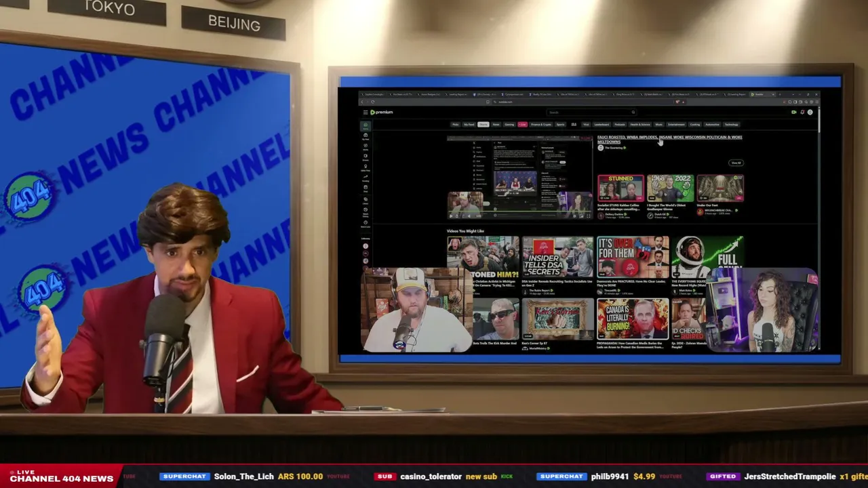Select the My Feed category tab

click(469, 125)
